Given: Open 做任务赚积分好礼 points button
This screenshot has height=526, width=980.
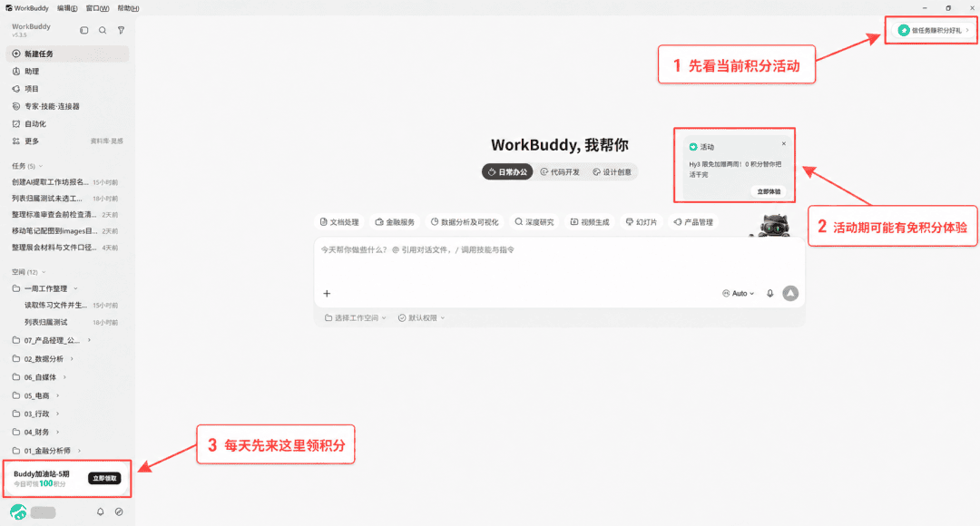Looking at the screenshot, I should tap(934, 30).
